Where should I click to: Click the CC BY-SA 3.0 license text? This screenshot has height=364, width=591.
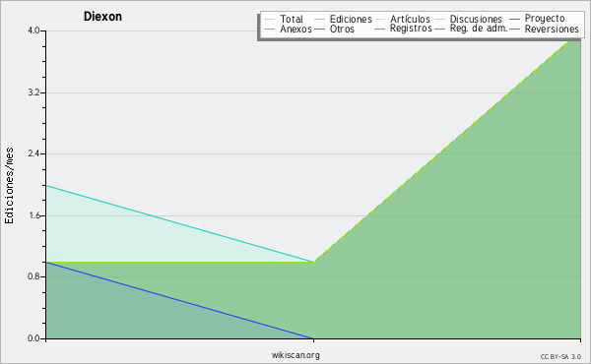pyautogui.click(x=560, y=356)
